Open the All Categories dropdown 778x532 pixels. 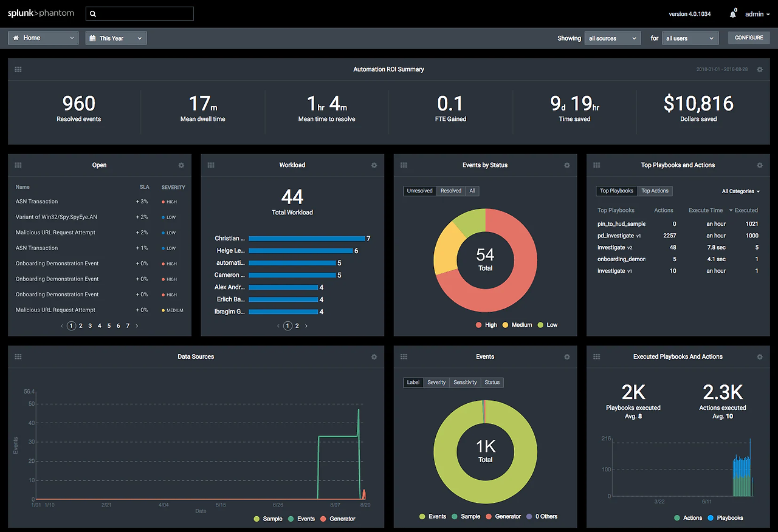pos(740,191)
